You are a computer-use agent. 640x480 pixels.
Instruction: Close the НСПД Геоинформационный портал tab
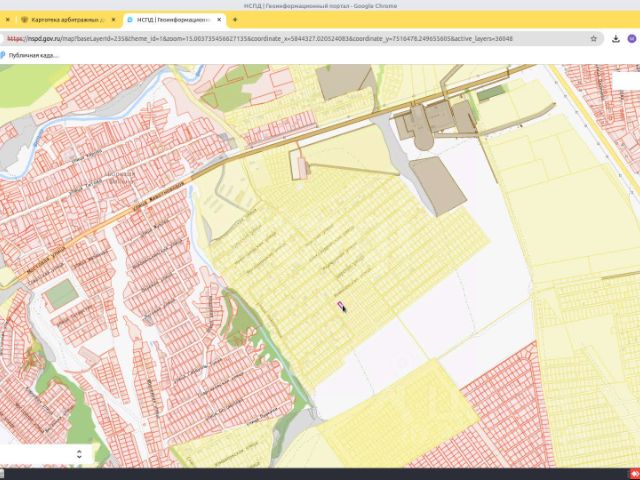click(220, 19)
